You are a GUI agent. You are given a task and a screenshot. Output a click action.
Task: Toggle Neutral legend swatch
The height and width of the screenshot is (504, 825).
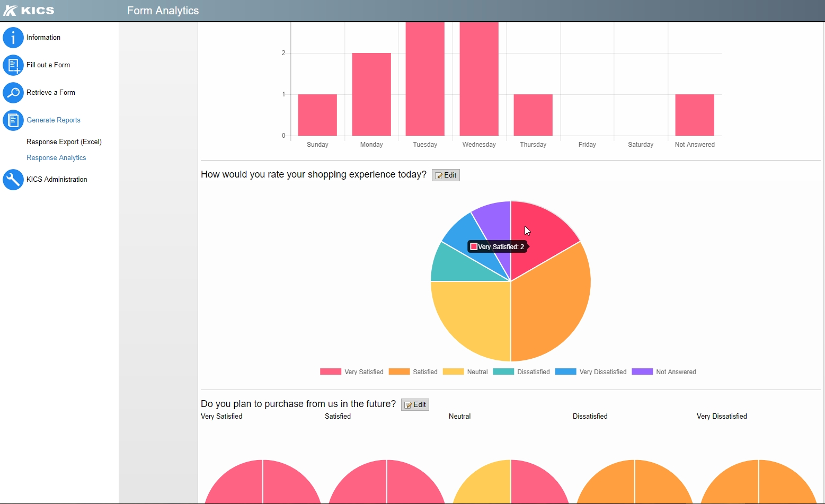click(454, 372)
